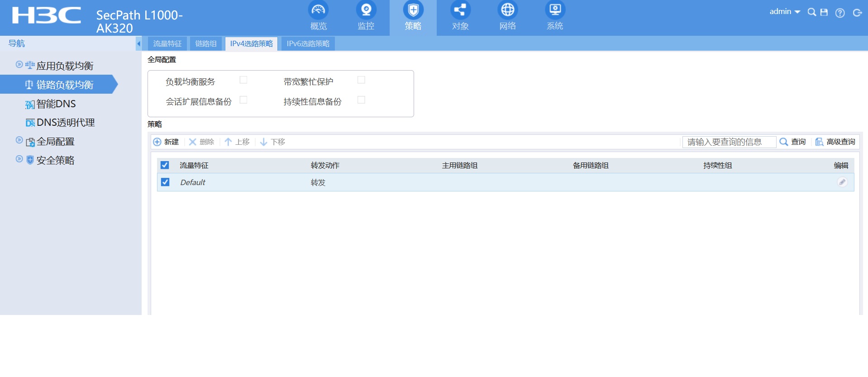Click the Default policy name cell
This screenshot has height=377, width=868.
pos(193,182)
